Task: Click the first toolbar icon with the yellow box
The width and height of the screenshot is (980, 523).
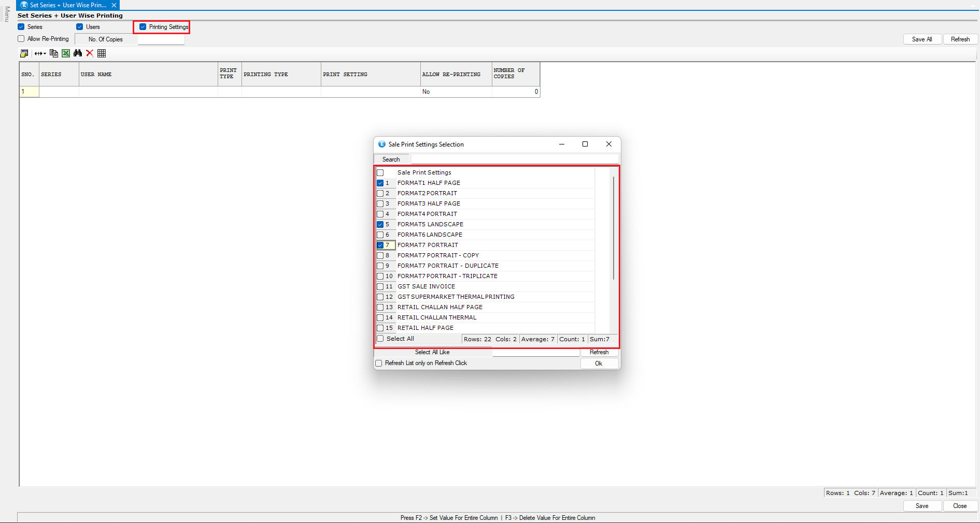Action: pos(24,53)
